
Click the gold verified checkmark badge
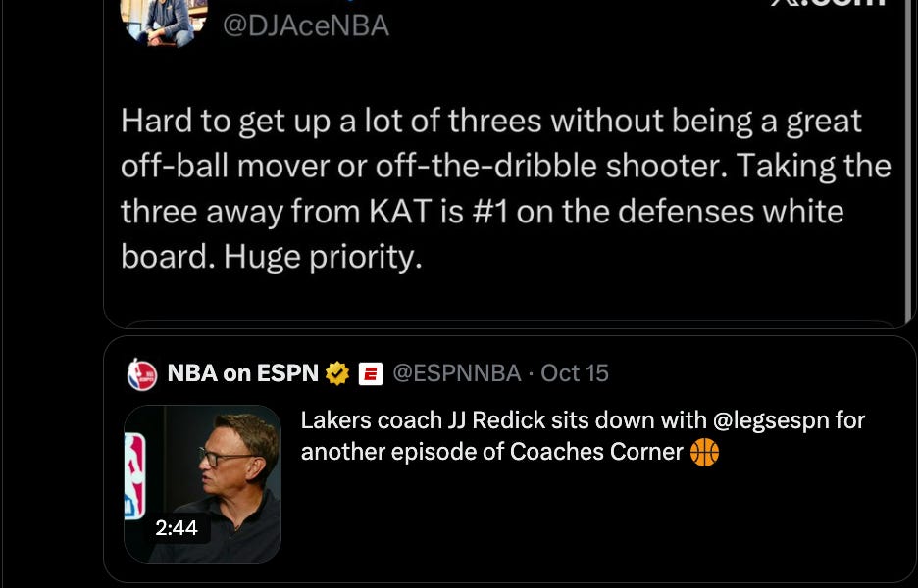tap(337, 373)
